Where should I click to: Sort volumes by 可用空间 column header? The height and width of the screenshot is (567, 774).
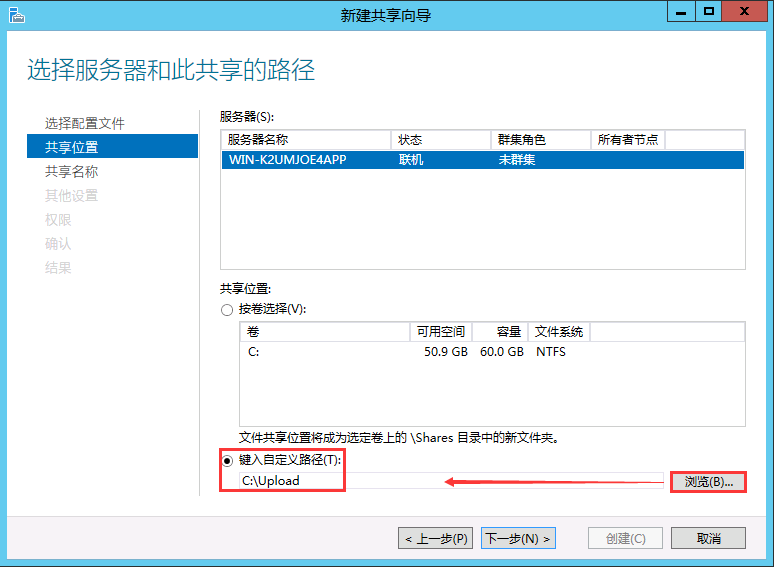pos(440,331)
